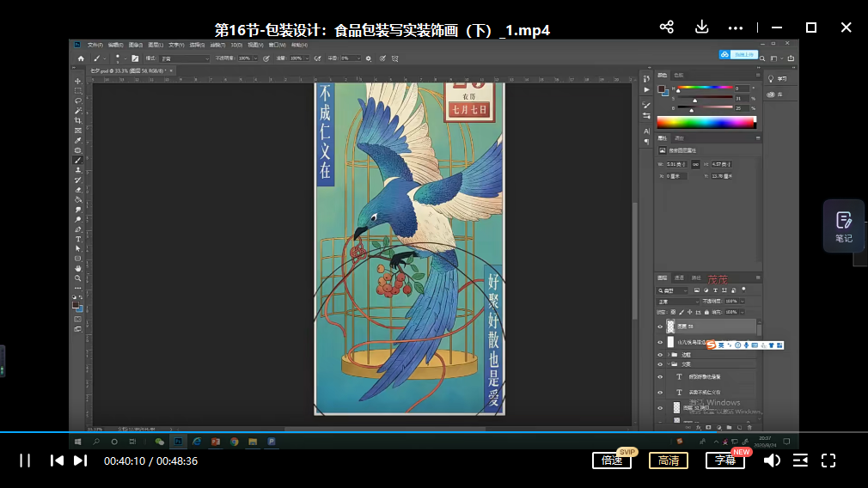Open the opacity dropdown arrow in options bar
Viewport: 868px width, 488px height.
[x=255, y=58]
